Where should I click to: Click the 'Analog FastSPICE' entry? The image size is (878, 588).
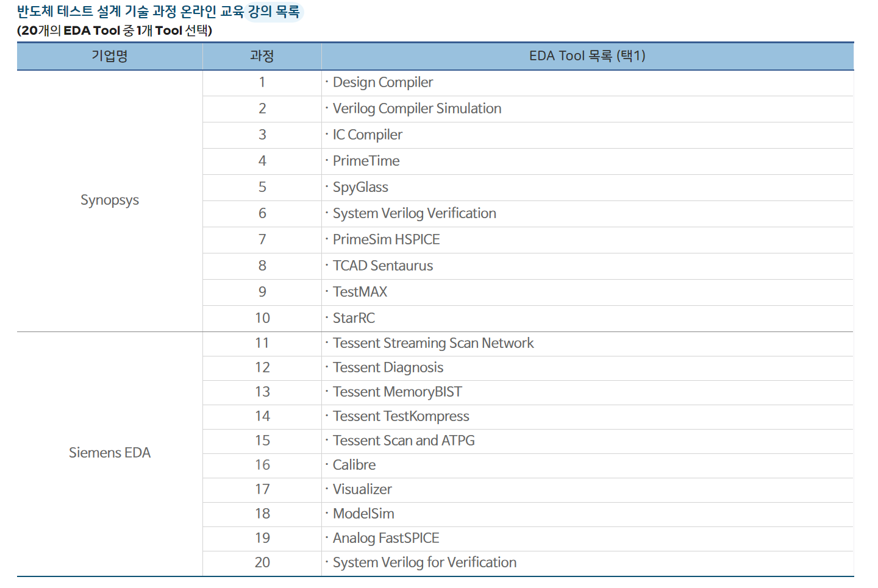pyautogui.click(x=385, y=538)
